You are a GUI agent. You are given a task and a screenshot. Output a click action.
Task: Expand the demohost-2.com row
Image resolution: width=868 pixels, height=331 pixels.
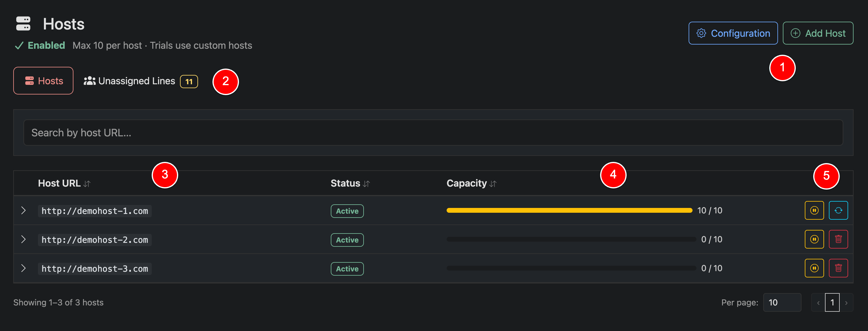(23, 240)
